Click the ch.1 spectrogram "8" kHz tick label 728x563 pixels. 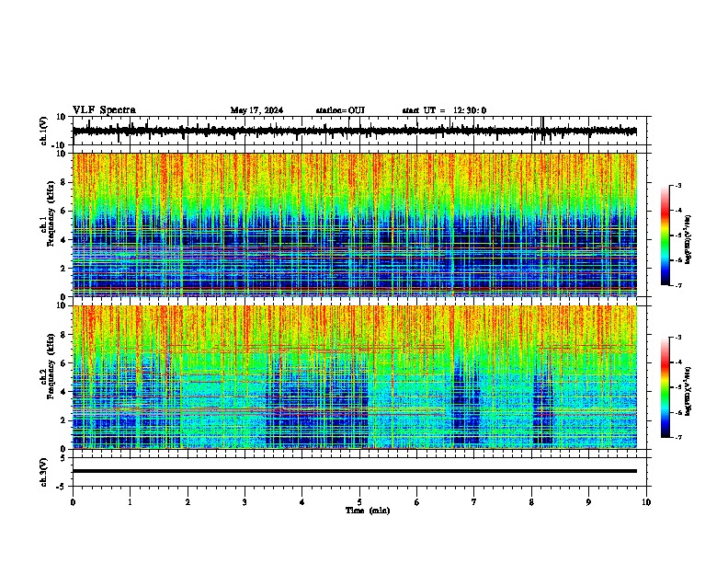63,182
